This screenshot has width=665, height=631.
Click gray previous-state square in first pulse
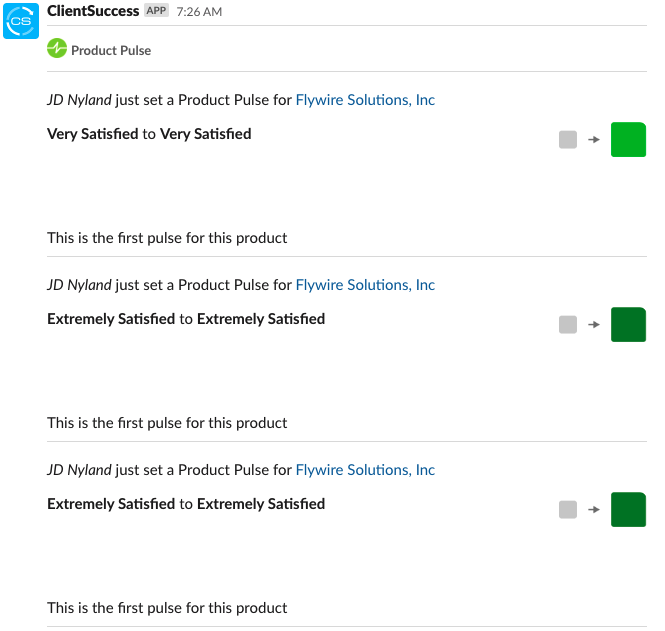tap(568, 140)
